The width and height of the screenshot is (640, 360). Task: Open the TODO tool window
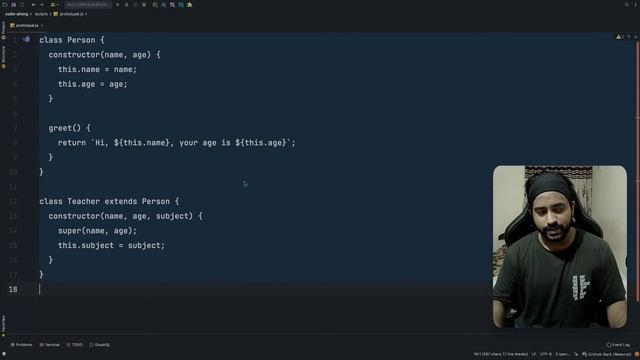(x=75, y=345)
